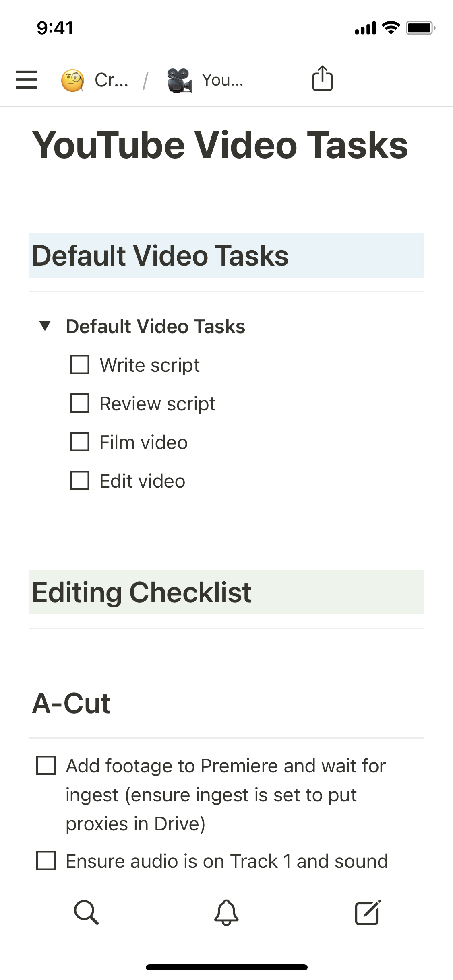453x980 pixels.
Task: Tap the YouTube Video Tasks page title
Action: pyautogui.click(x=220, y=145)
